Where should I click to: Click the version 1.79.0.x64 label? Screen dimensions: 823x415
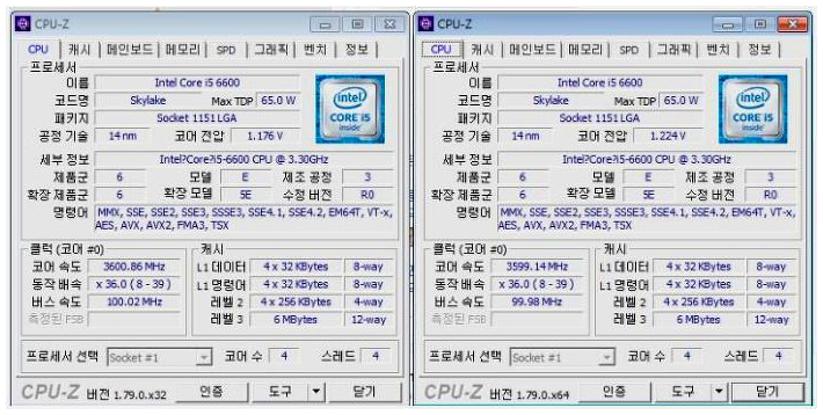point(529,395)
